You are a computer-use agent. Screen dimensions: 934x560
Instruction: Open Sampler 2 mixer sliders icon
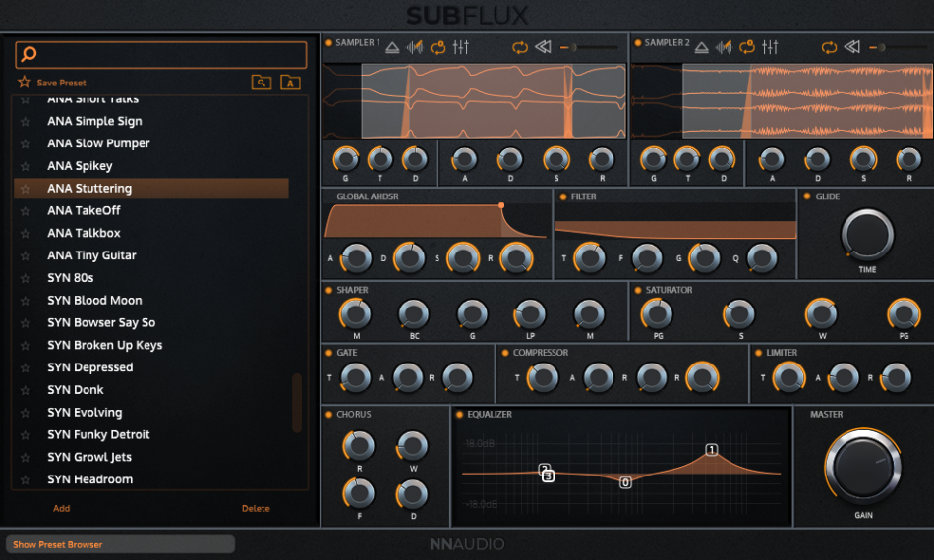(770, 46)
